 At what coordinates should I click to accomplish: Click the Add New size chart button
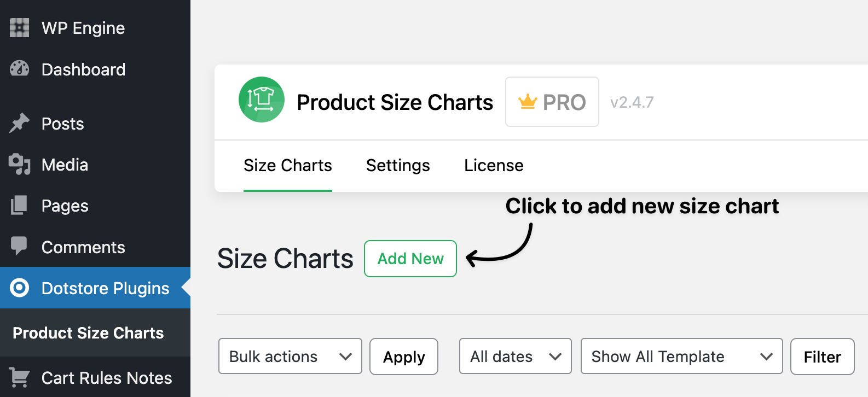(410, 259)
